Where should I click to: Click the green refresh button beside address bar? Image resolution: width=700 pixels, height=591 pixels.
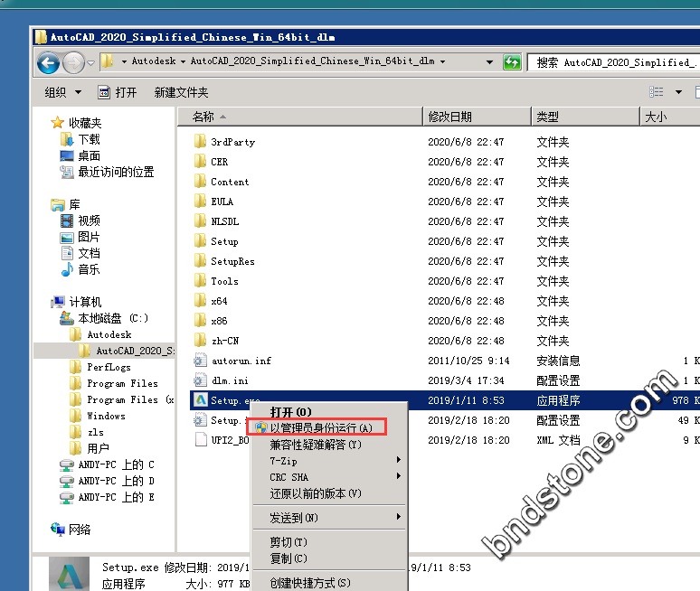click(x=513, y=62)
